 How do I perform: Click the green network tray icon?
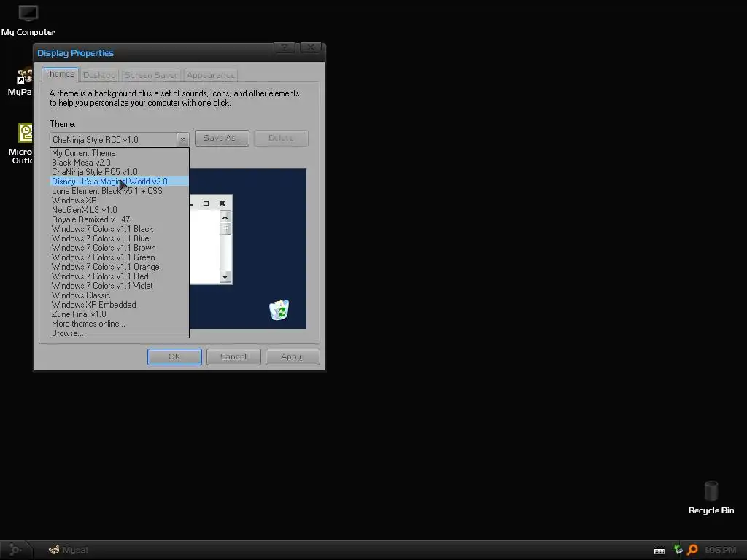click(x=678, y=550)
